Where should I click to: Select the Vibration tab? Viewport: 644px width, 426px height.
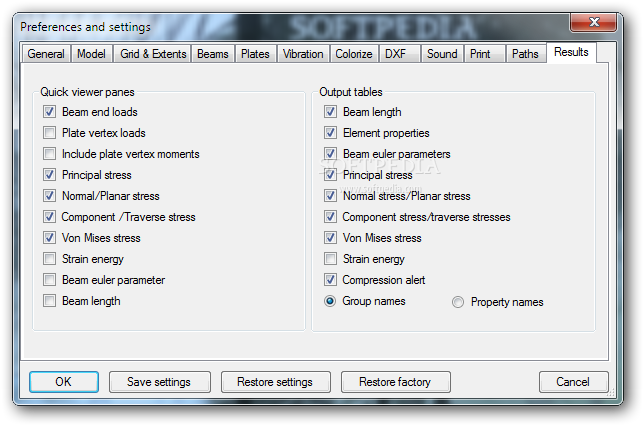[x=303, y=54]
